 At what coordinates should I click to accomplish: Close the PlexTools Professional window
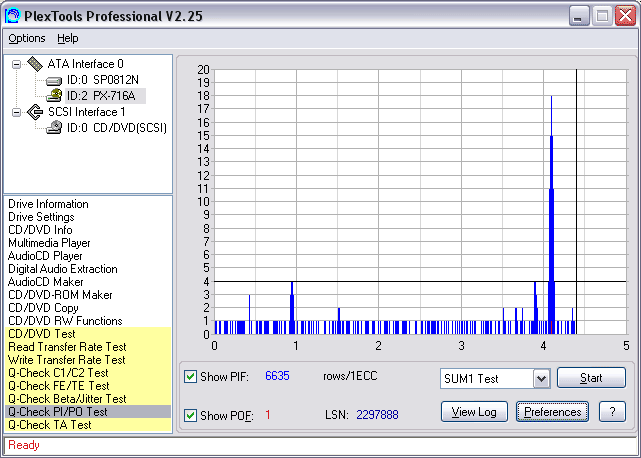tap(625, 16)
